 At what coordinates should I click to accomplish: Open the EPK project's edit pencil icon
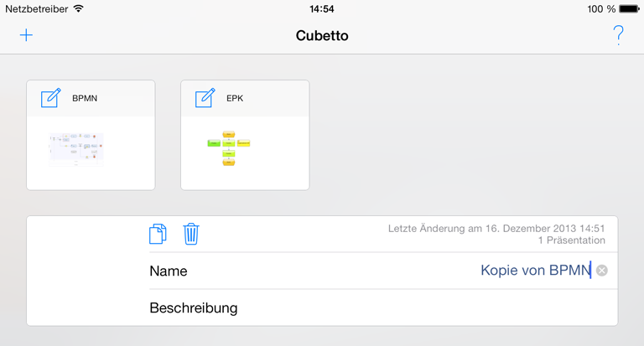pos(205,98)
